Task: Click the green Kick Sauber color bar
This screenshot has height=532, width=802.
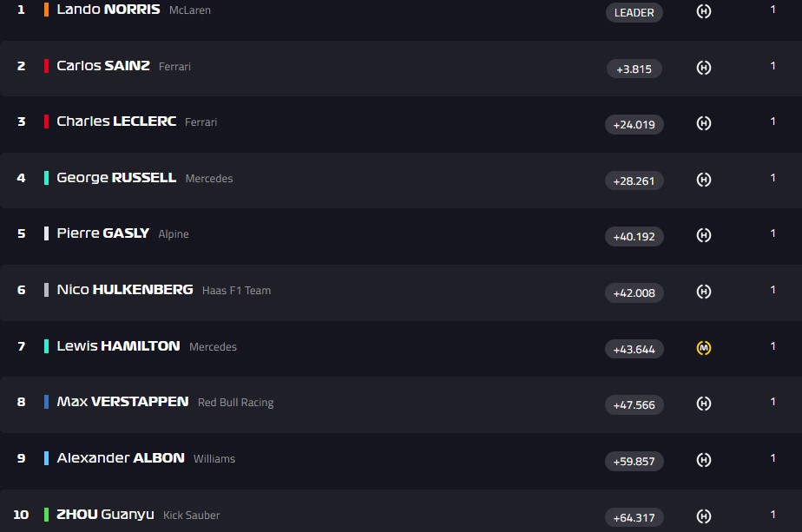Action: pos(47,515)
